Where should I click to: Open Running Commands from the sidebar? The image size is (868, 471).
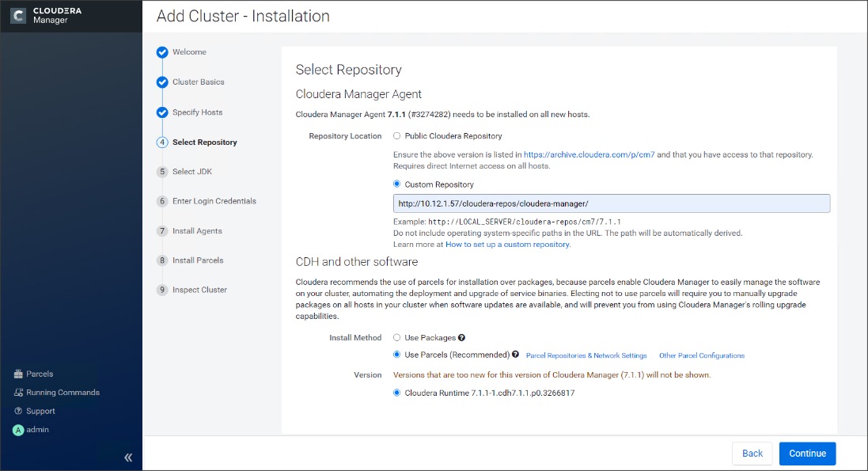point(63,393)
